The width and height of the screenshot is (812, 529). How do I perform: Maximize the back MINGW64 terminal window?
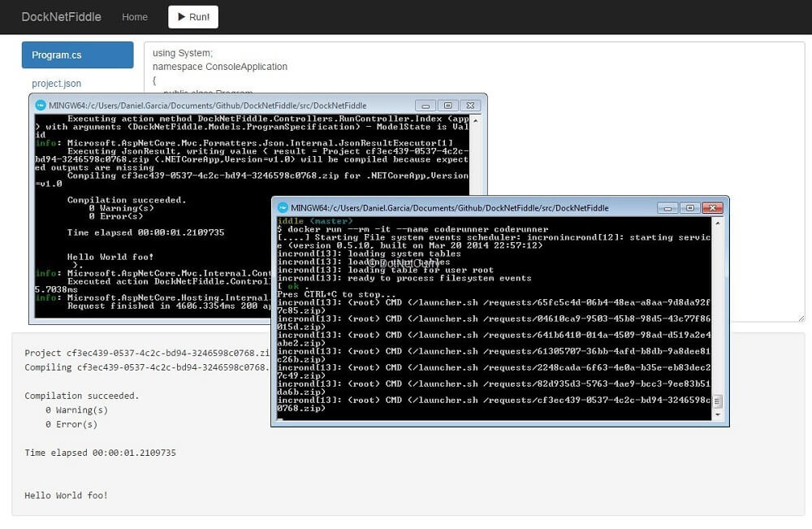pos(448,105)
